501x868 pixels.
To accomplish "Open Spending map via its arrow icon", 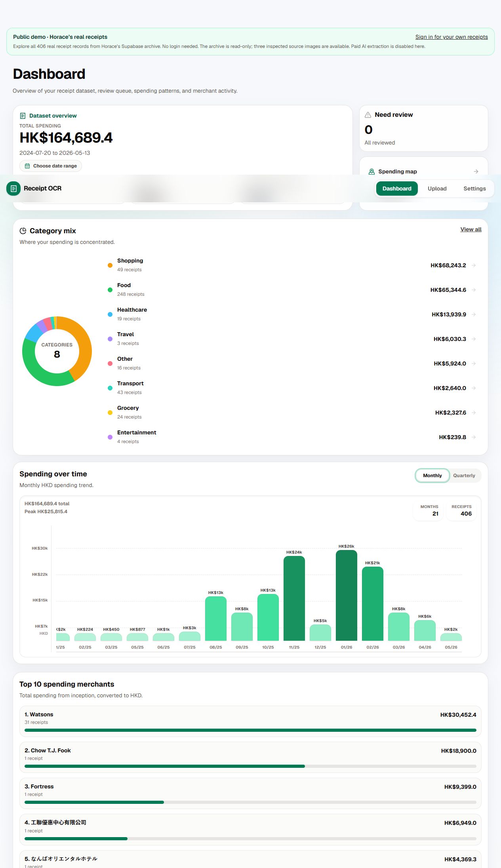I will (x=476, y=171).
